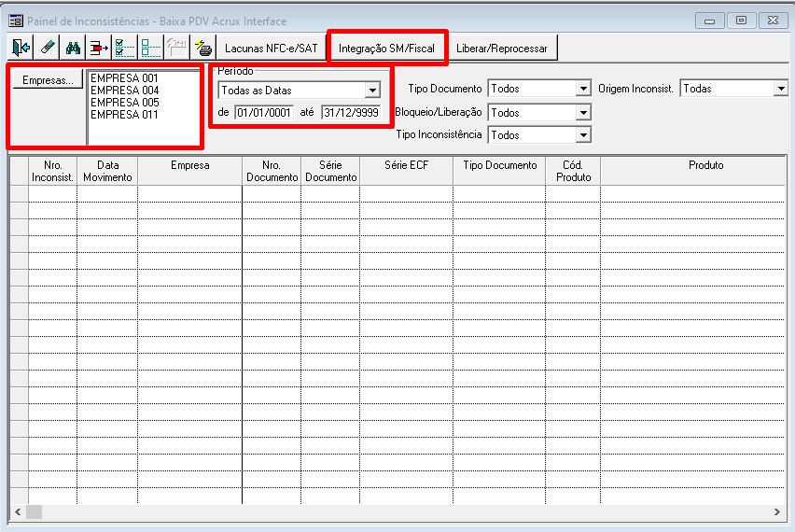Click the 'até' end date field
This screenshot has height=532, width=795.
coord(351,112)
